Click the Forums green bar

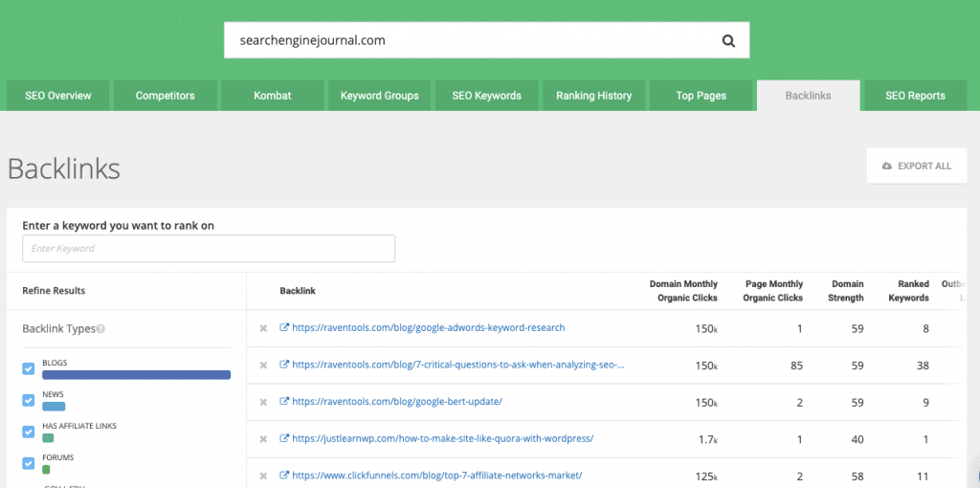pyautogui.click(x=46, y=469)
